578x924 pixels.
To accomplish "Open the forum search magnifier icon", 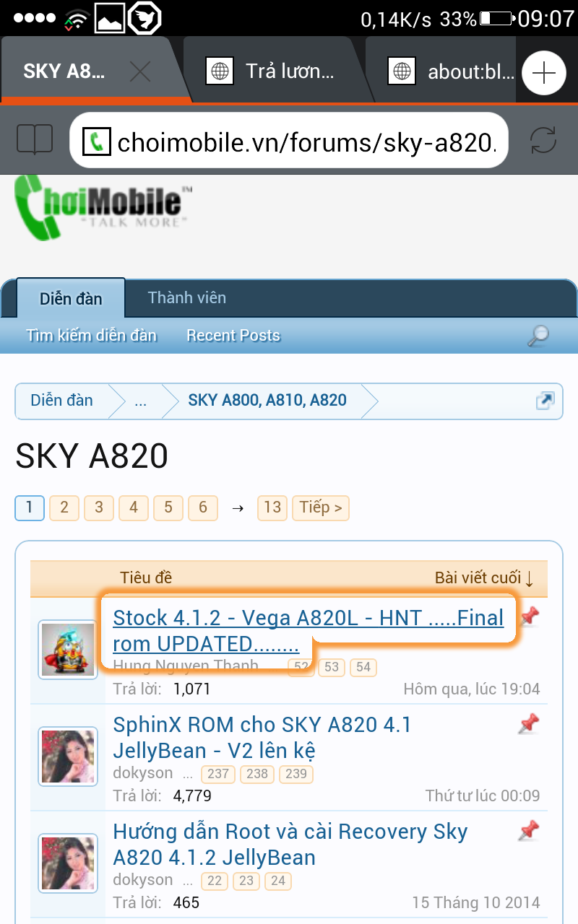I will pos(538,336).
